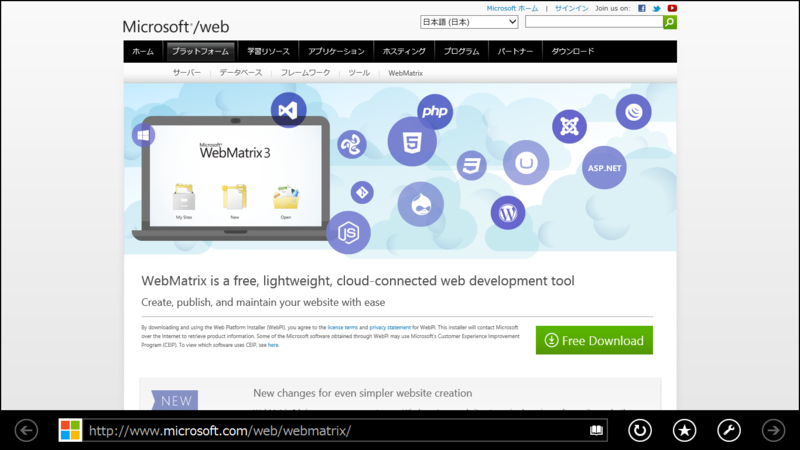This screenshot has height=450, width=800.
Task: Open the Twitter bird icon link
Action: (x=657, y=8)
